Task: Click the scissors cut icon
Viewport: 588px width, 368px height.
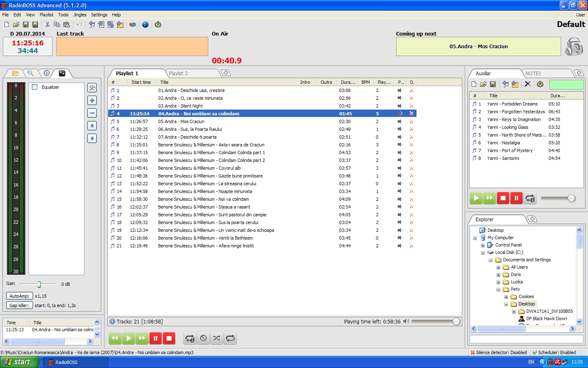Action: tap(47, 25)
